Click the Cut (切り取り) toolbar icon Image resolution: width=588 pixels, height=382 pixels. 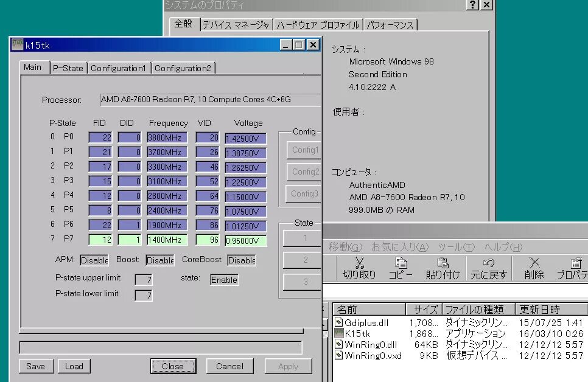[x=359, y=268]
